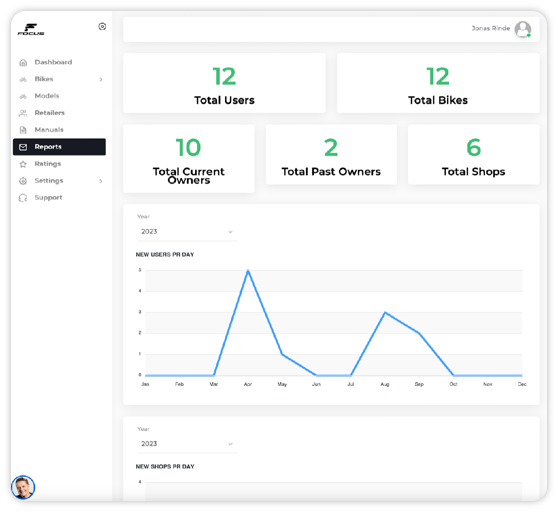Click the August peak on users chart
Screen dimensions: 558x512
pyautogui.click(x=385, y=312)
